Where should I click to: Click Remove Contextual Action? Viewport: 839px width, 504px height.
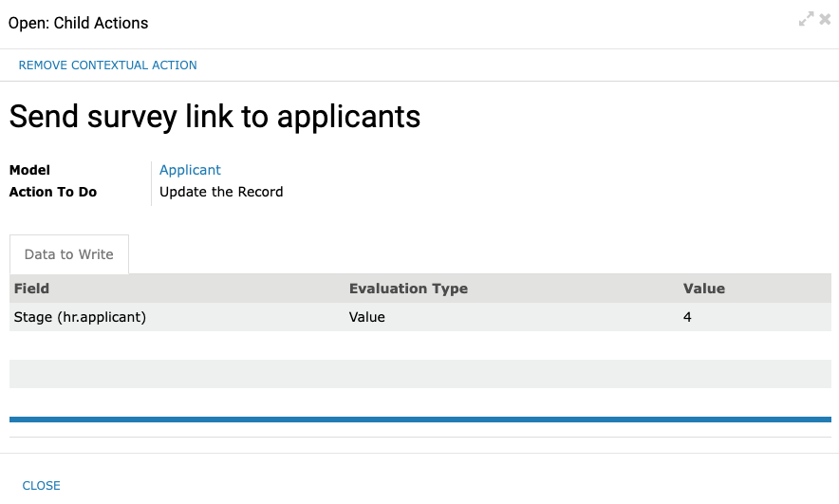[x=107, y=65]
